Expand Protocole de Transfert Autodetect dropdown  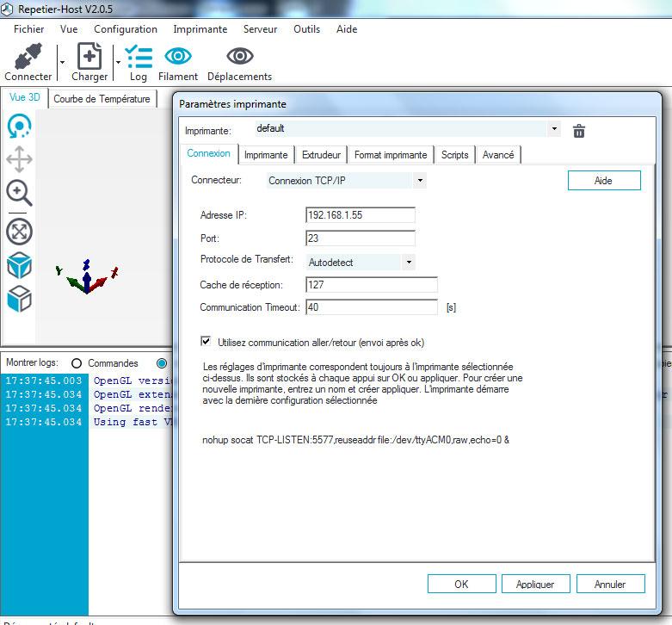click(x=409, y=262)
